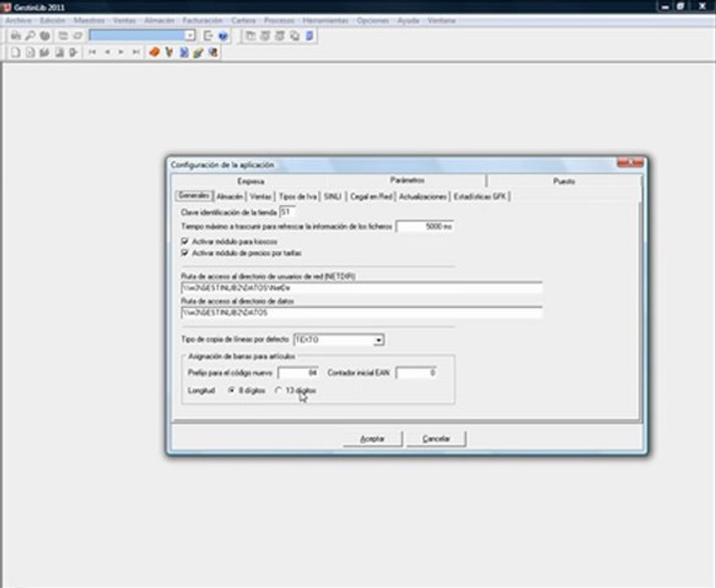Click the round globe icon in toolbar
The image size is (716, 588).
(x=45, y=36)
